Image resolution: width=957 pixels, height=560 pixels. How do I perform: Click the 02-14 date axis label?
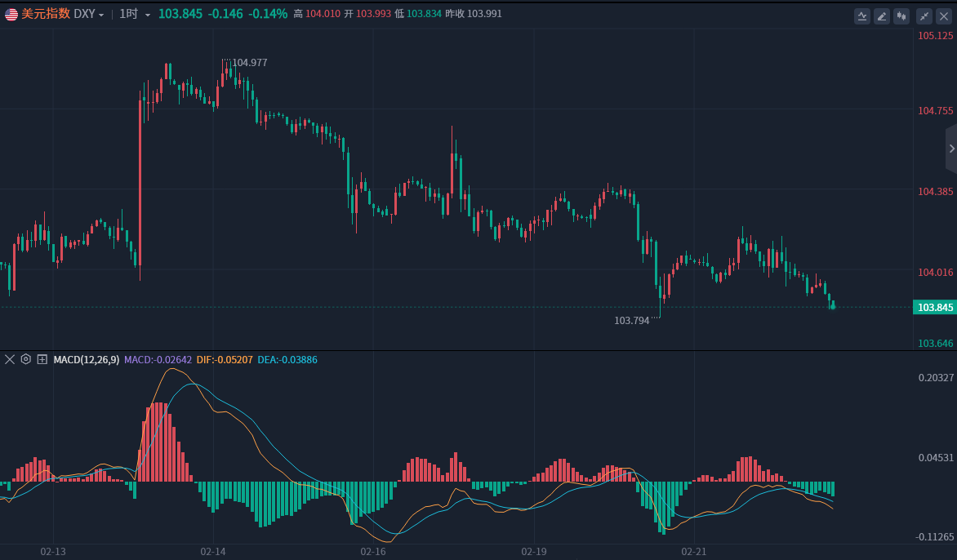point(213,552)
